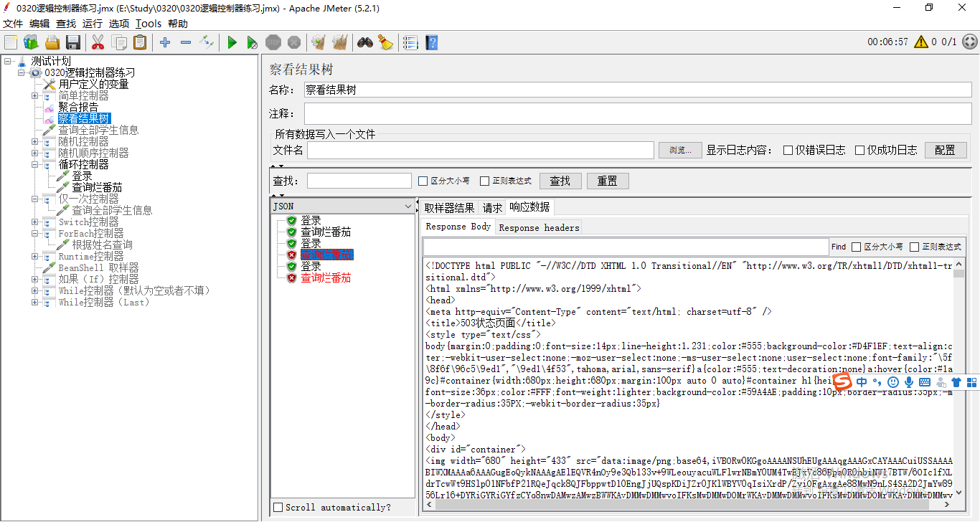
Task: Click the 浏览... browse button
Action: 680,150
